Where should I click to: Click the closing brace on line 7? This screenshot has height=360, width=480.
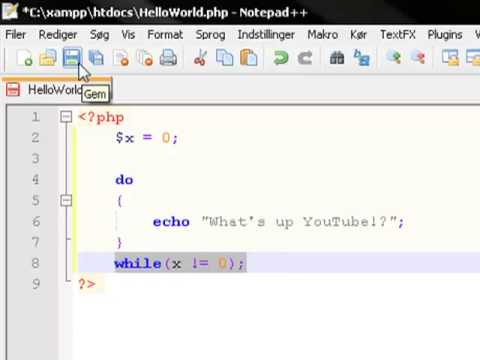coord(120,243)
